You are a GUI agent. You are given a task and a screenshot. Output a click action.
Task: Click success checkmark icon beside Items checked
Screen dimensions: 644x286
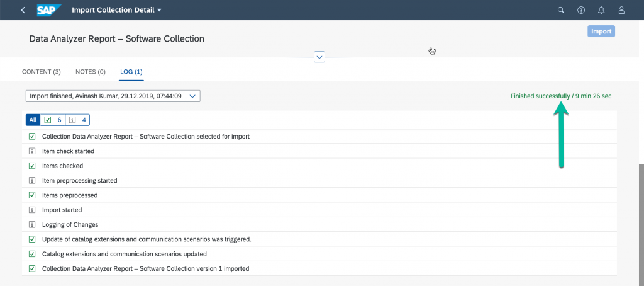click(x=32, y=166)
